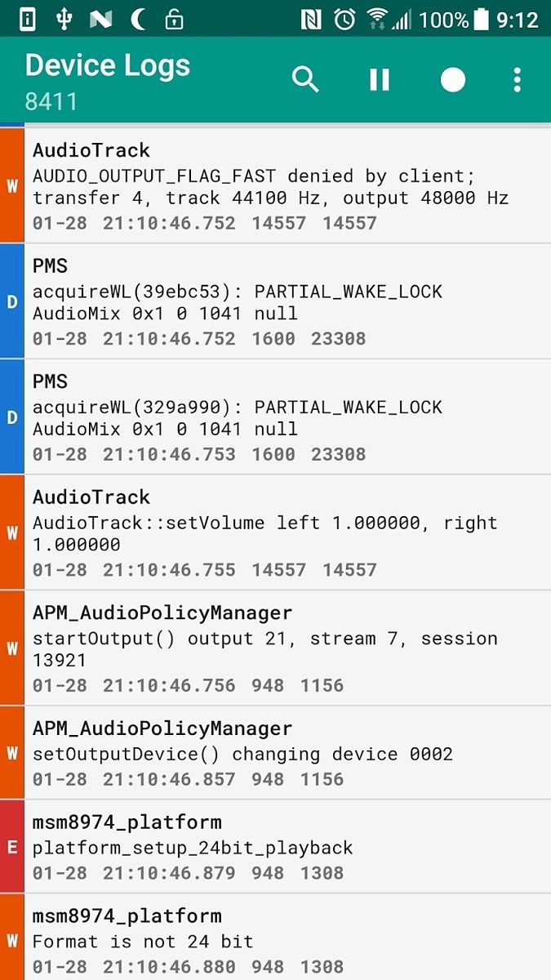Tap the Wi-Fi signal status icon

(x=377, y=19)
